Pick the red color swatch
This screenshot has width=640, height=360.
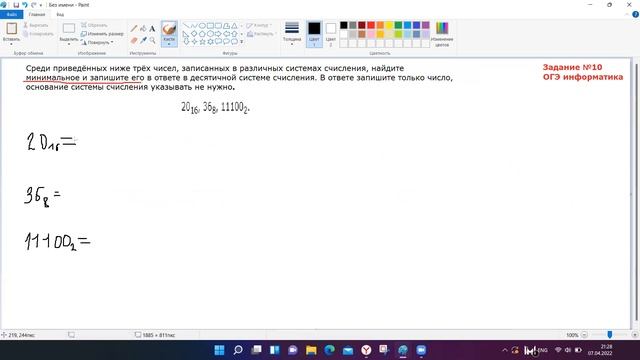(371, 25)
